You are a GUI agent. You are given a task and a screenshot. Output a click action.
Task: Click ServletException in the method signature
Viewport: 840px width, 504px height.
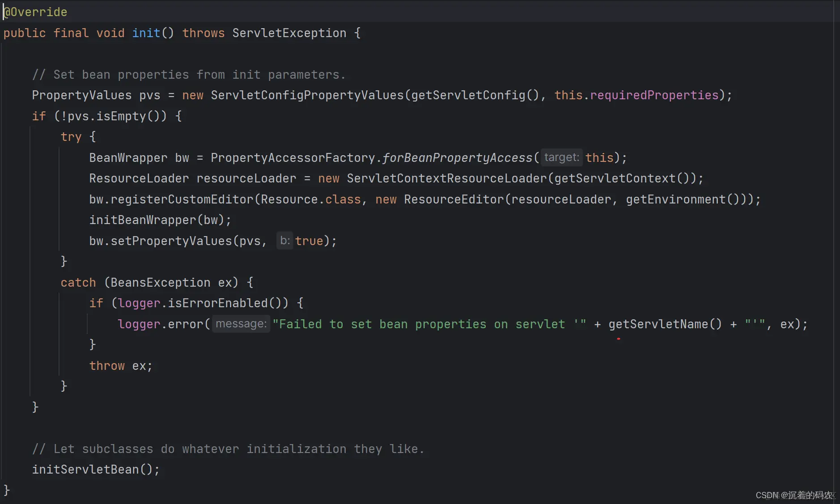coord(289,33)
